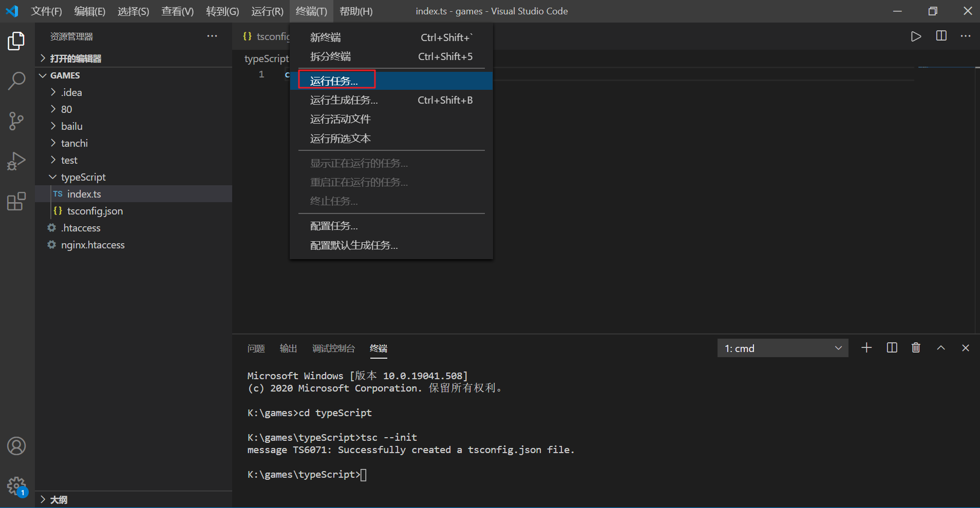The width and height of the screenshot is (980, 508).
Task: Kill the terminal using the trash icon
Action: [916, 348]
